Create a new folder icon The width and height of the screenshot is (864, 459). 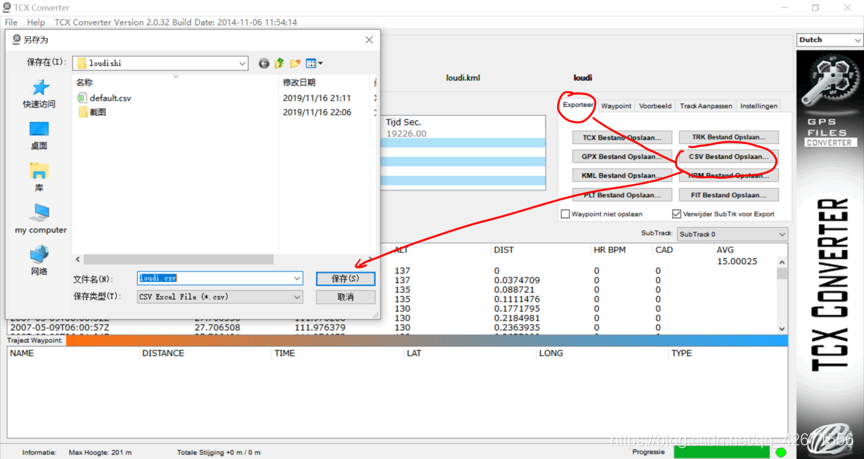[295, 63]
